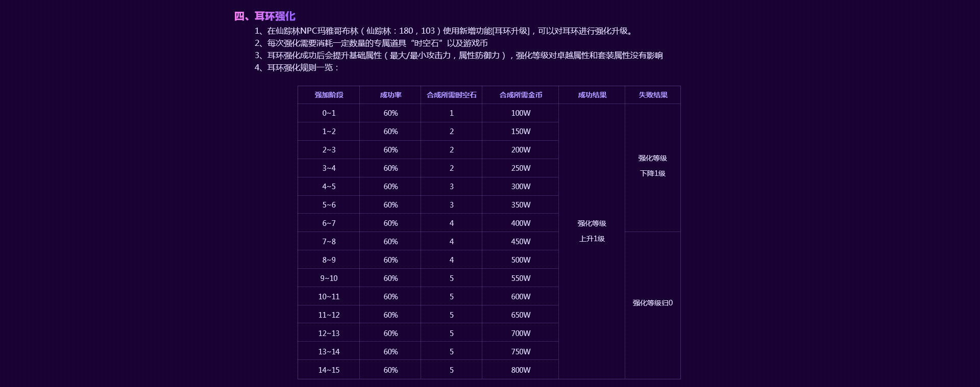Click the 下降1级 failure result text
This screenshot has height=387, width=980.
click(x=652, y=173)
